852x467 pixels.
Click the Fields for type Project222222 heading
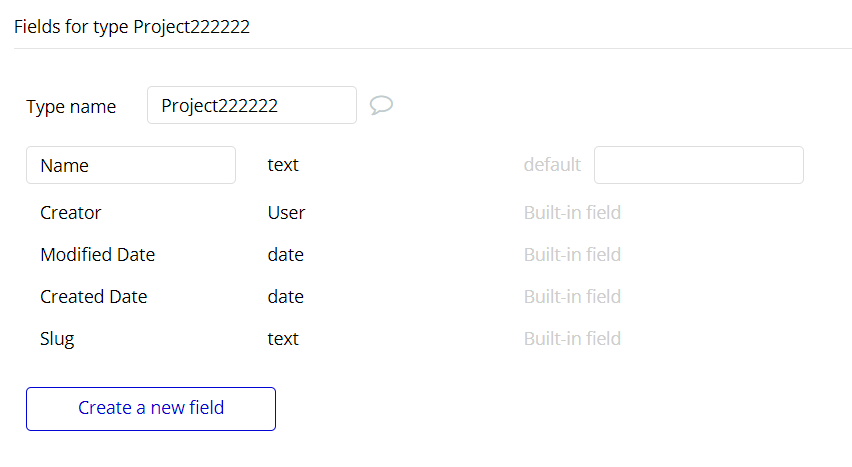tap(132, 27)
